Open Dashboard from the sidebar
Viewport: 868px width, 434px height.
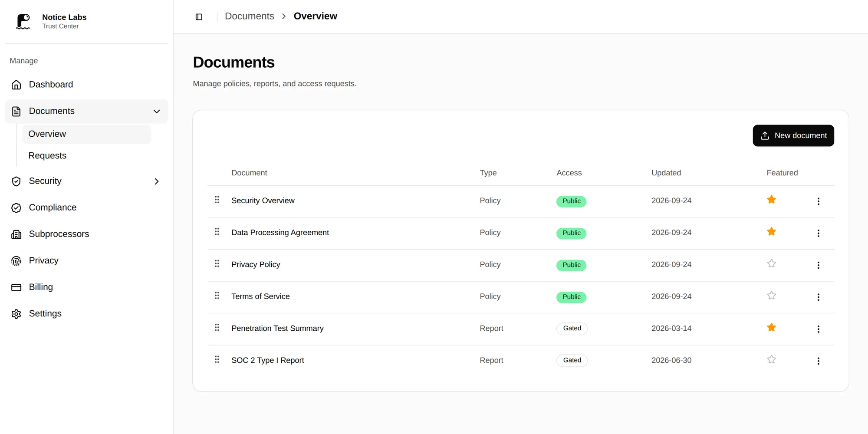tap(86, 85)
